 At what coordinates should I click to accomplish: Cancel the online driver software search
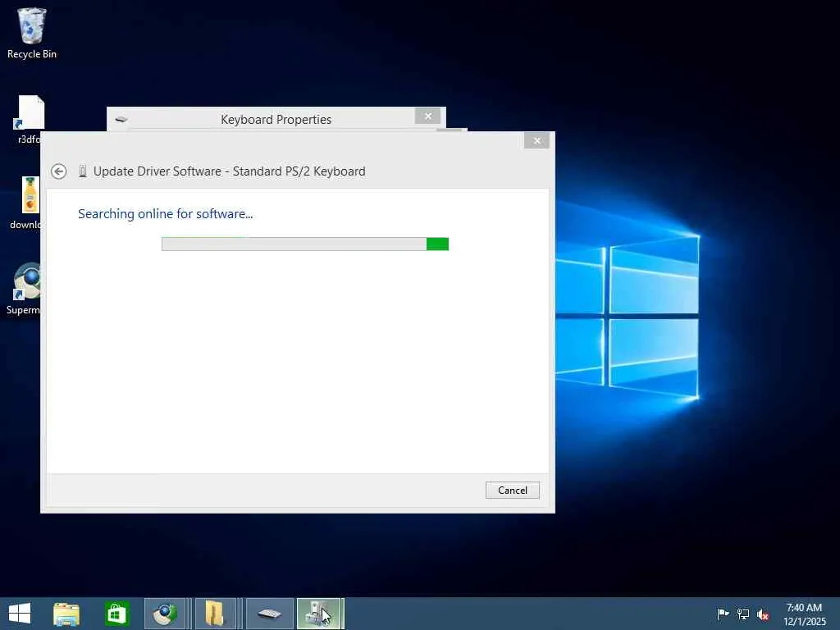(x=512, y=491)
